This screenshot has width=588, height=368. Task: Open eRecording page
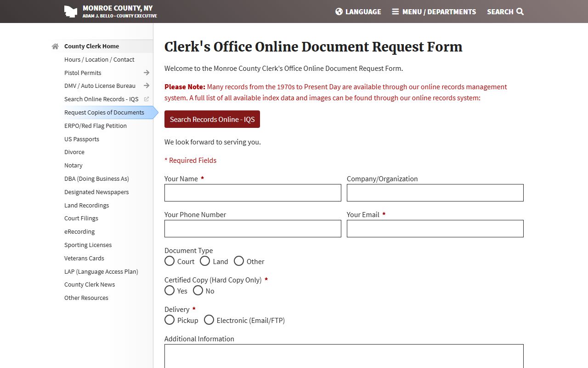click(79, 231)
